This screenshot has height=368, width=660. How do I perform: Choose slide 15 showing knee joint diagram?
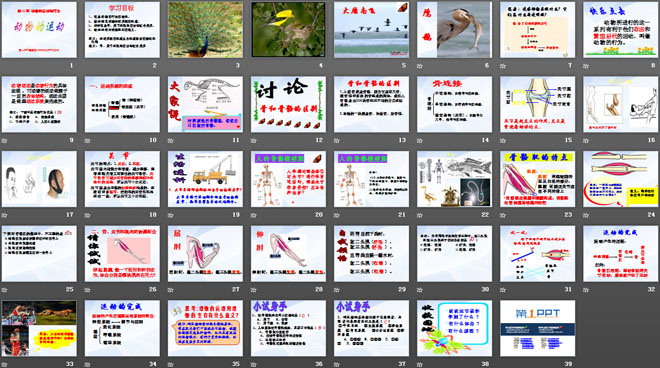538,104
